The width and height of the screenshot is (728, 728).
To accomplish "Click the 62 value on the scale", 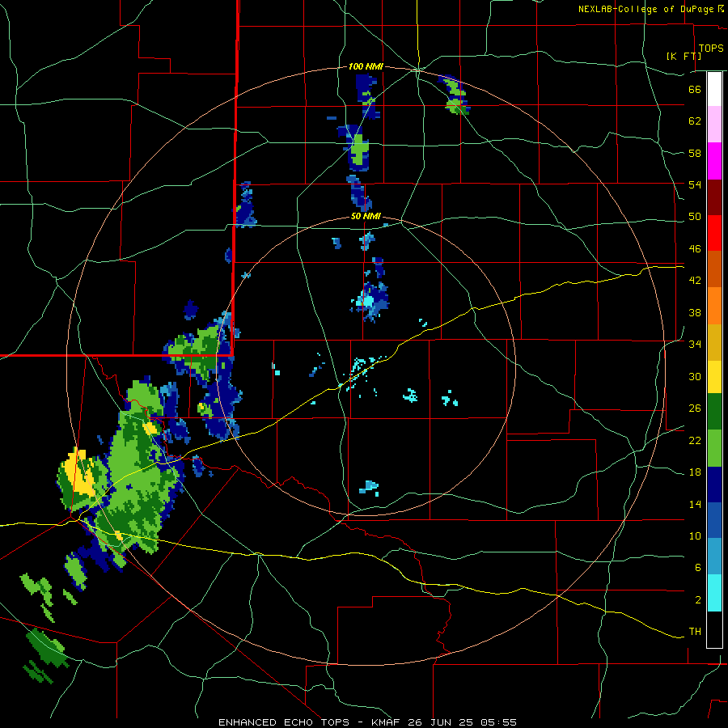I will (x=695, y=121).
